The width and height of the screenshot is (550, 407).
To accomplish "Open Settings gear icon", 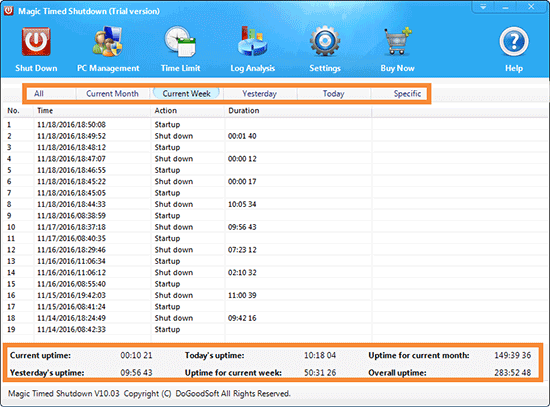I will 325,42.
